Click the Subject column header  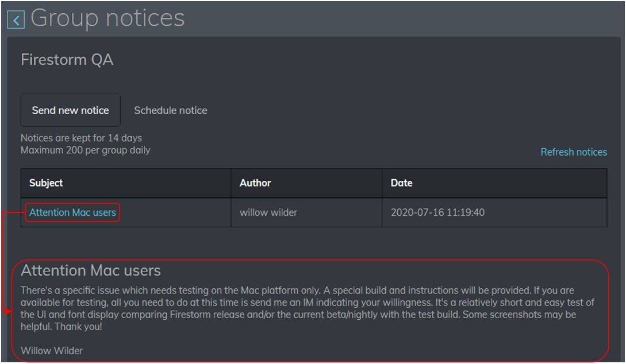click(x=46, y=183)
